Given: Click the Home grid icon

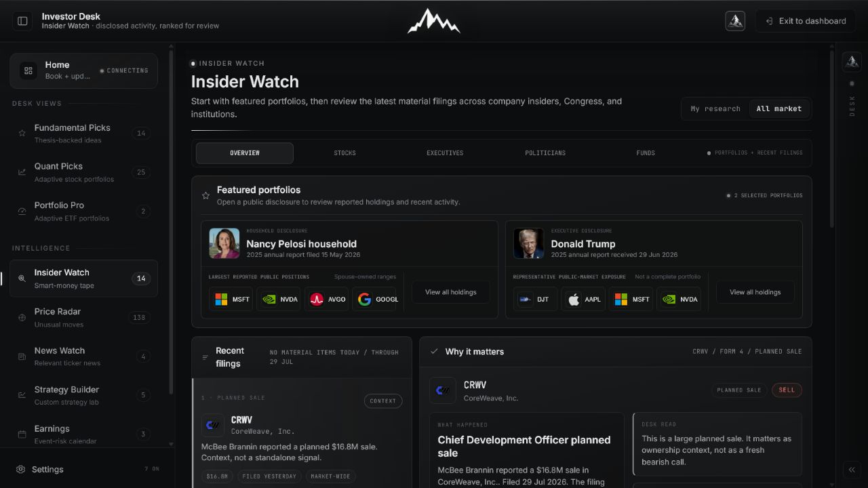Looking at the screenshot, I should (28, 70).
